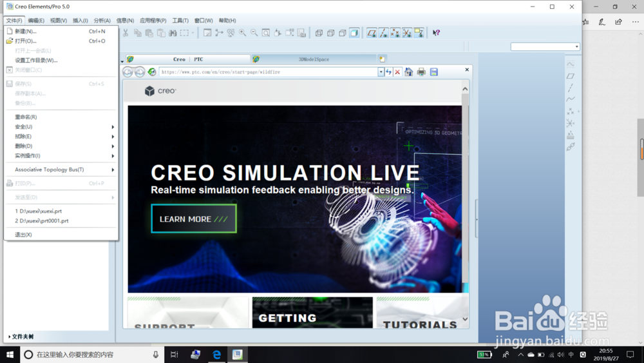Click the browser Home icon
This screenshot has width=644, height=363.
409,72
